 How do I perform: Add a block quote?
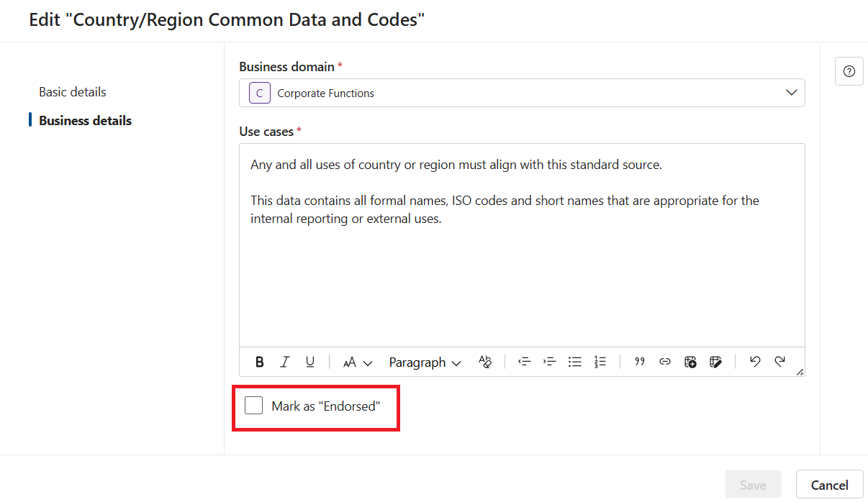click(640, 362)
